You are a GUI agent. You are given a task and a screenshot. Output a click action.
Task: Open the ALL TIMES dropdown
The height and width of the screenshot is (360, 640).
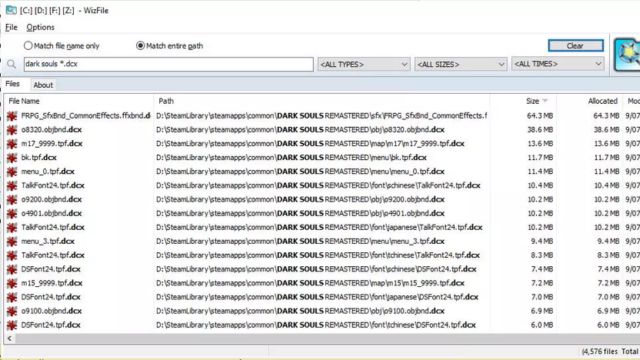[x=558, y=64]
